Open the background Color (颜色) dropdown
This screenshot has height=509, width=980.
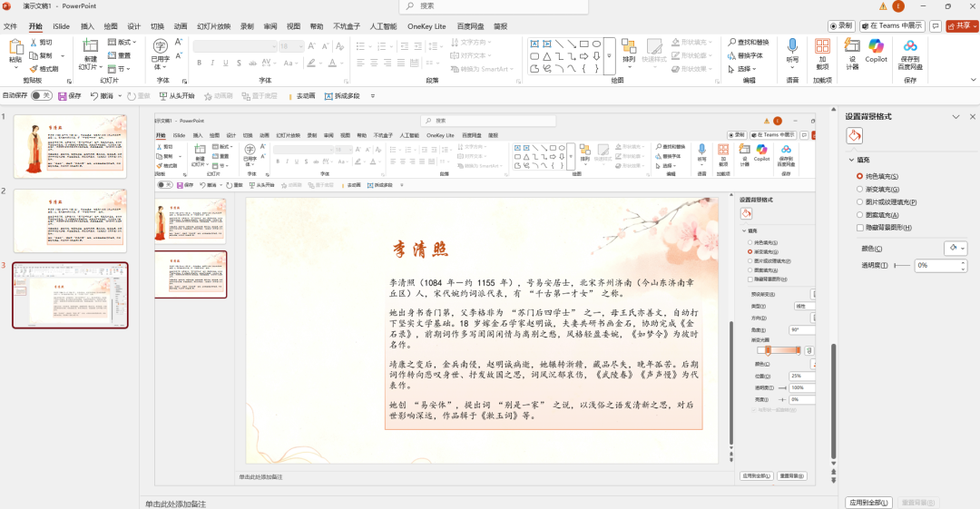pyautogui.click(x=956, y=249)
